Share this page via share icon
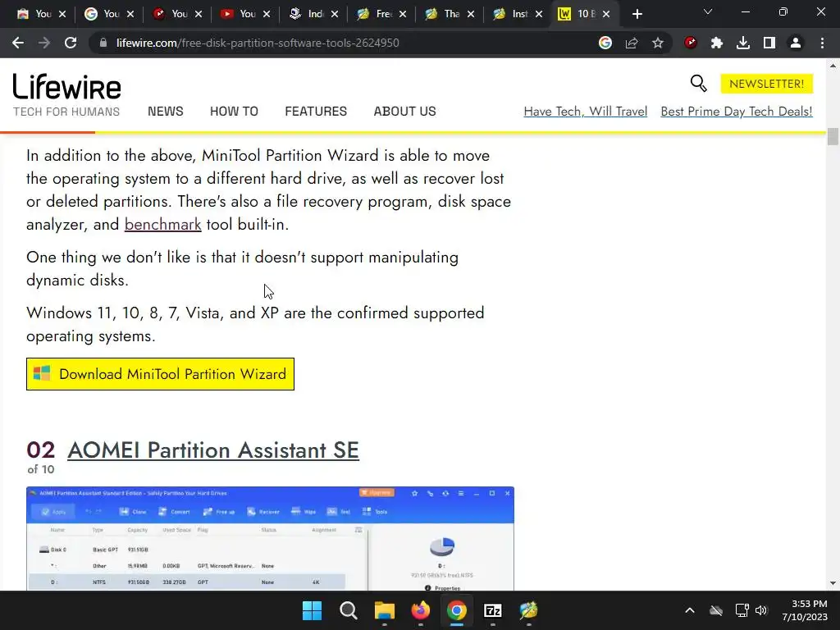840x630 pixels. tap(632, 43)
